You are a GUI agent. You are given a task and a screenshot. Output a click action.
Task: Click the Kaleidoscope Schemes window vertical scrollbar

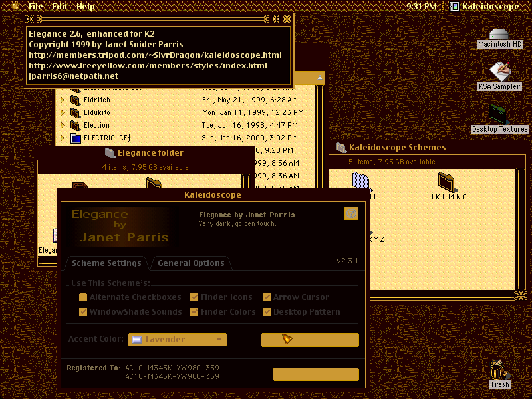[521, 229]
